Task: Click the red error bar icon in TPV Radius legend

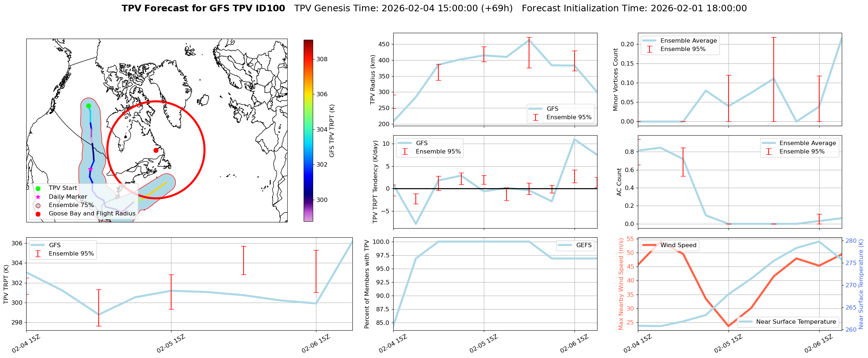Action: [x=536, y=117]
